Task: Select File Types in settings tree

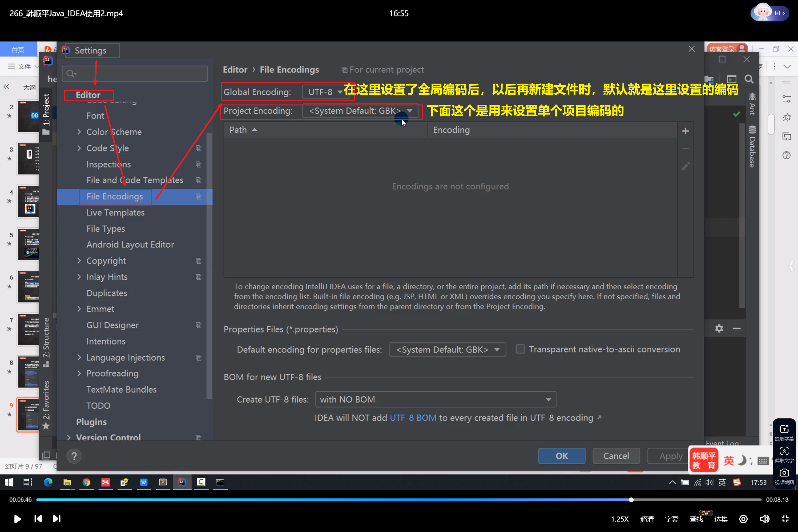Action: coord(105,229)
